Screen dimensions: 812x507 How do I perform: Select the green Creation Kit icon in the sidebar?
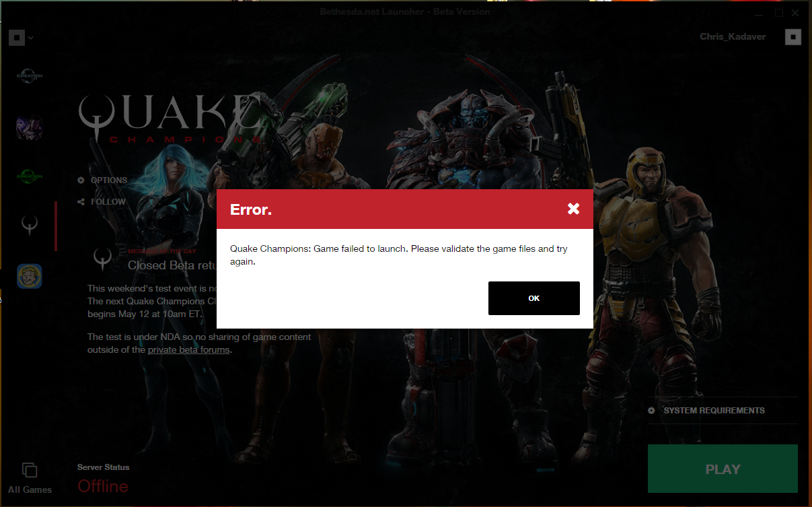[x=30, y=176]
